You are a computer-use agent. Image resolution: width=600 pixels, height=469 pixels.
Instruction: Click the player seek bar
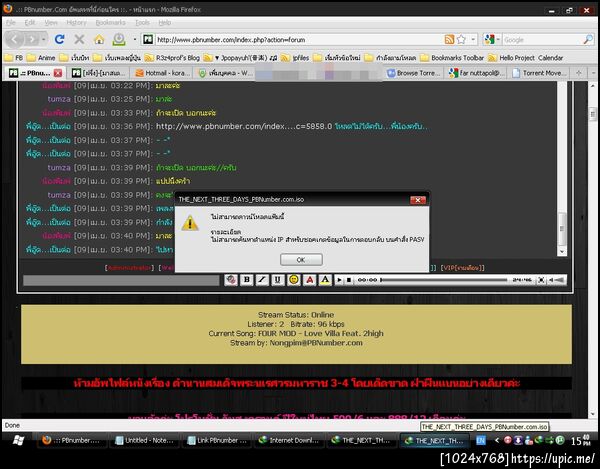pos(444,280)
